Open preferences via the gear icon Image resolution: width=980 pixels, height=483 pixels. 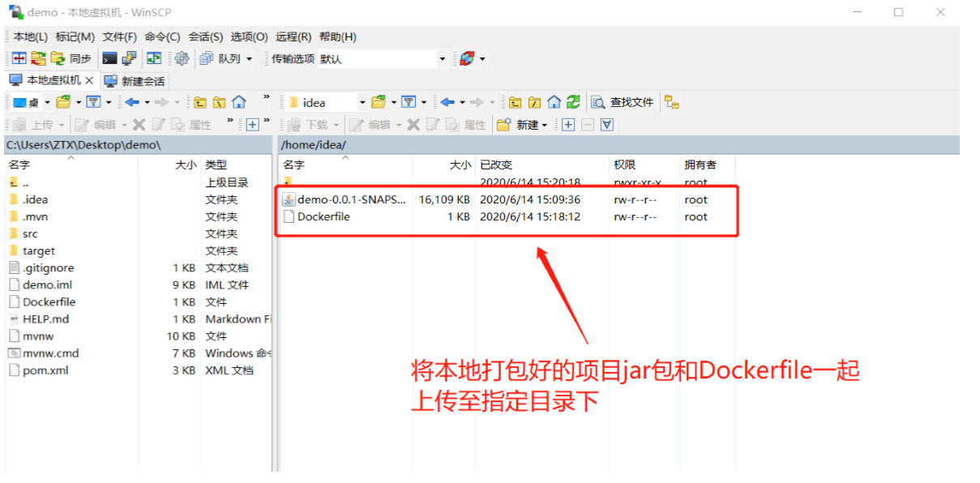(x=182, y=58)
